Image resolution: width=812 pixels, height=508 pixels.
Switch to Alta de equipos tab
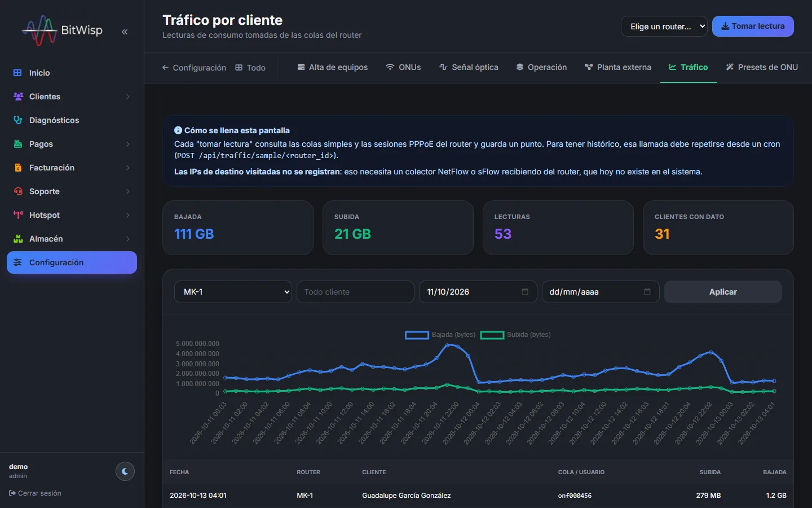333,67
